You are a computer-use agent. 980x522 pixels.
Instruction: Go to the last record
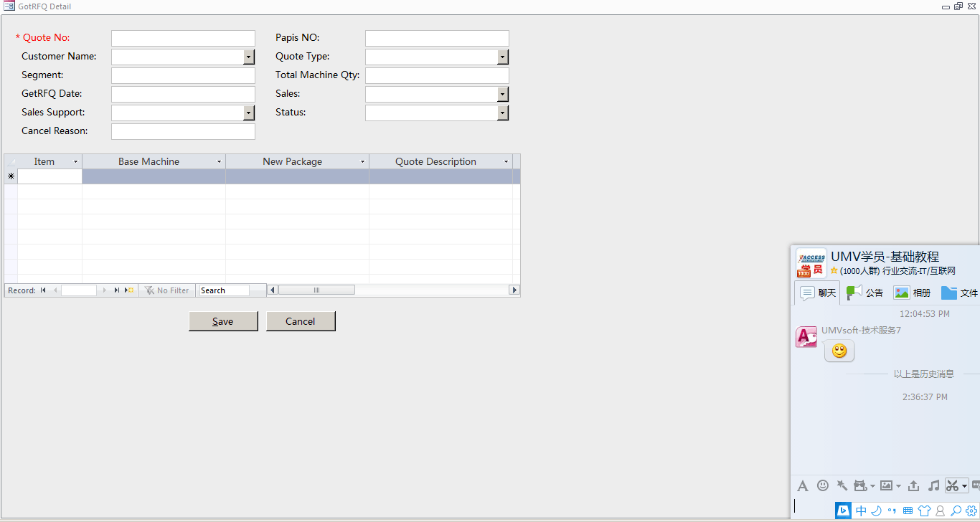(x=117, y=290)
